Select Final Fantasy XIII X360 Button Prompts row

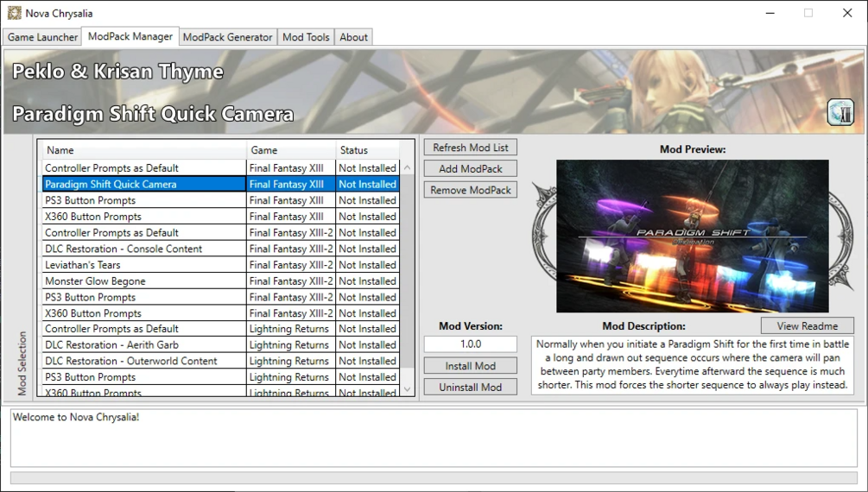click(x=221, y=216)
